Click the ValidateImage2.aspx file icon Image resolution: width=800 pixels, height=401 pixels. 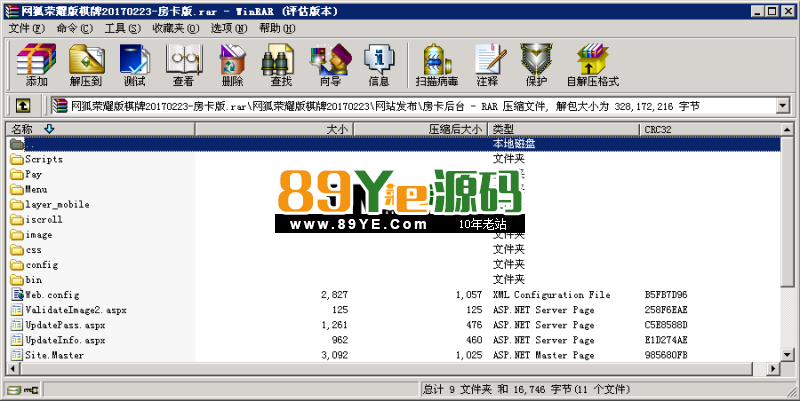click(x=17, y=310)
